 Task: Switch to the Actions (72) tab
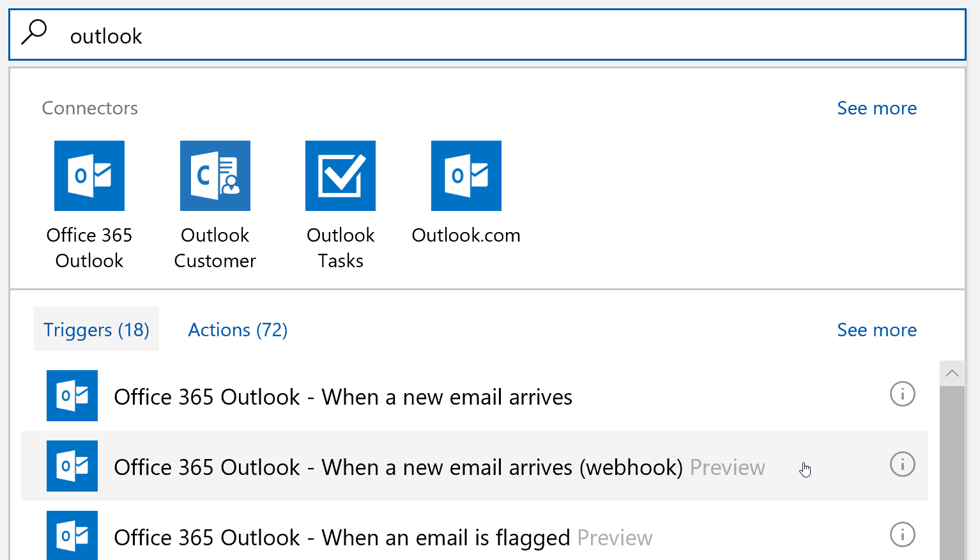[x=238, y=329]
